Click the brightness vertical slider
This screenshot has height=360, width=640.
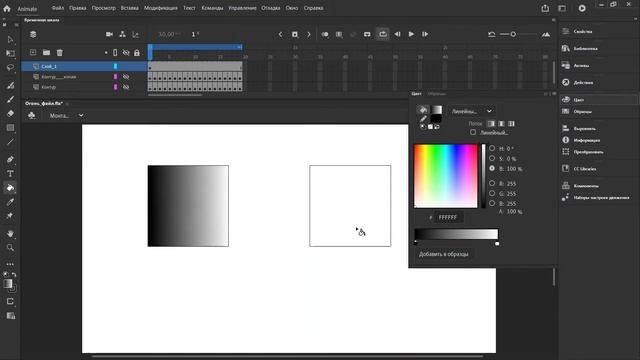click(484, 176)
